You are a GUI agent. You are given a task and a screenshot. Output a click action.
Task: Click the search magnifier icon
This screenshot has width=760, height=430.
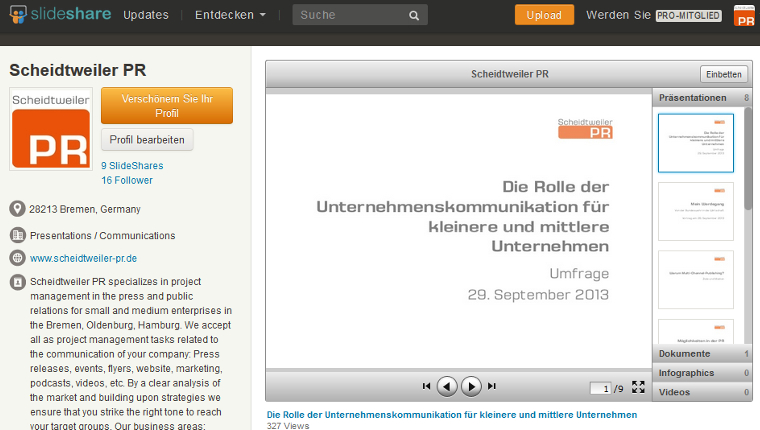click(x=414, y=16)
